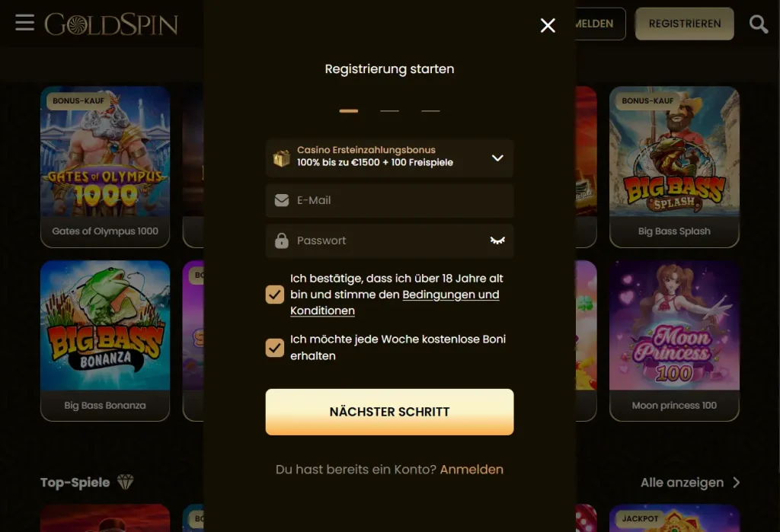Click the GoldSpin logo
This screenshot has height=532, width=780.
pos(111,24)
